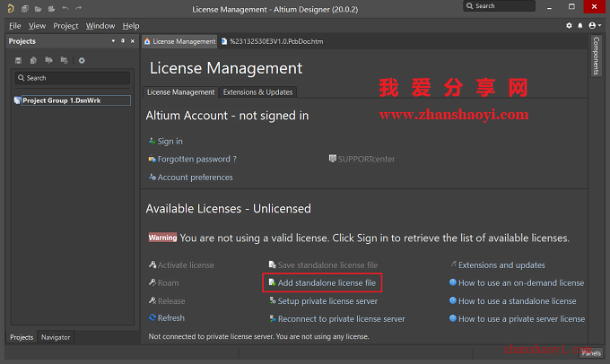The width and height of the screenshot is (610, 364).
Task: Click Forgotten password link
Action: pyautogui.click(x=196, y=159)
